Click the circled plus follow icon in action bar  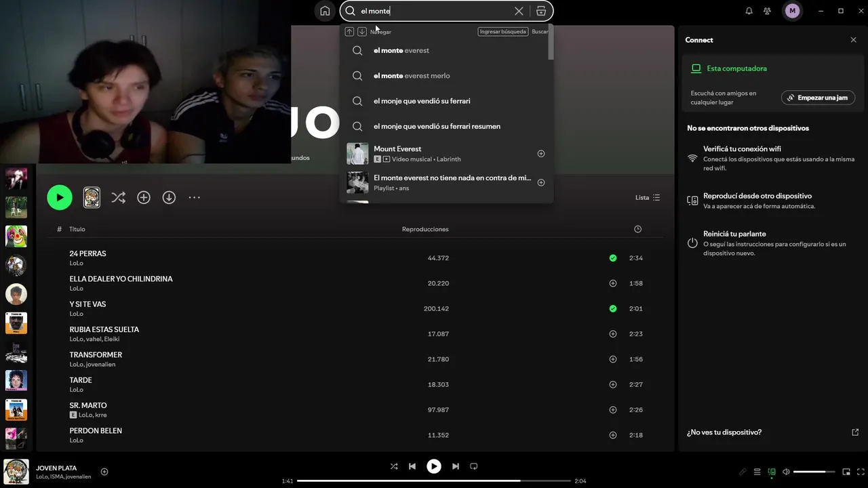[x=144, y=197]
